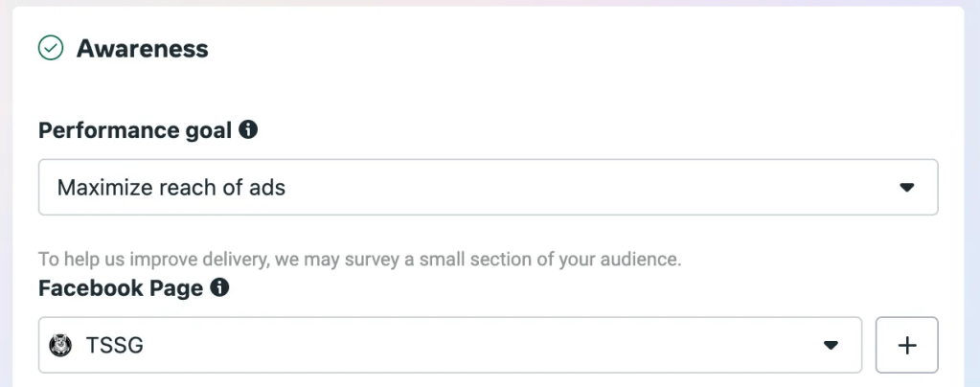Open the TSSG Facebook Page selector
Screen dimensions: 980x387
(450, 345)
